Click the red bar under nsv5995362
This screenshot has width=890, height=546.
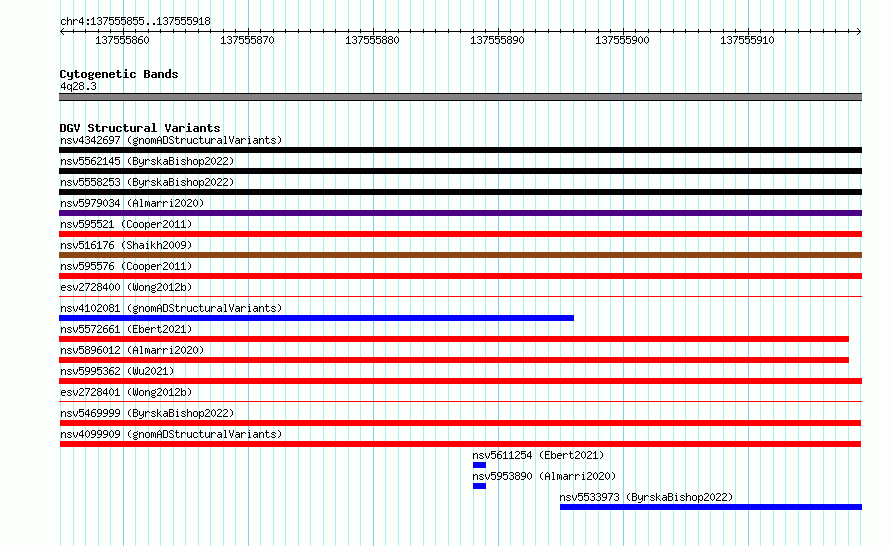[460, 381]
